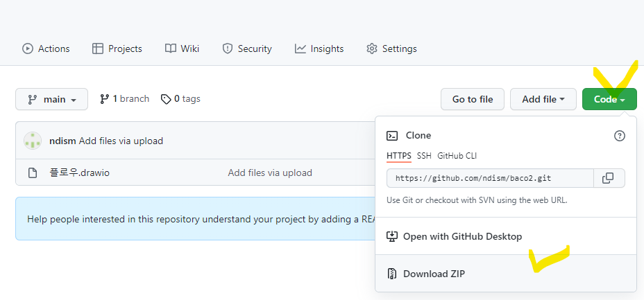
Task: Select the GitHub CLI clone tab
Action: [457, 156]
